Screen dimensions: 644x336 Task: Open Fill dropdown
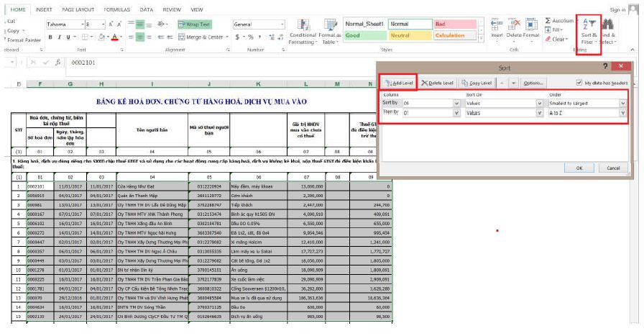pyautogui.click(x=554, y=29)
